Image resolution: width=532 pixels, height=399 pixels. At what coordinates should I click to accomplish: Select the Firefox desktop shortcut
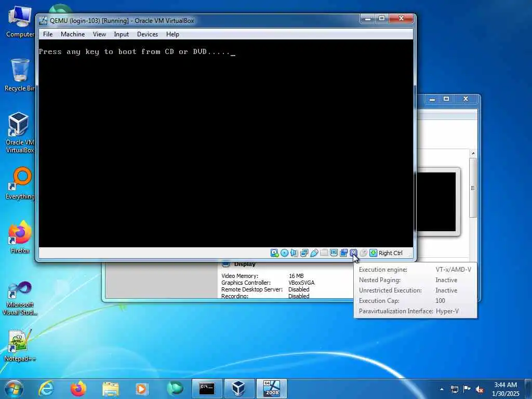[20, 237]
